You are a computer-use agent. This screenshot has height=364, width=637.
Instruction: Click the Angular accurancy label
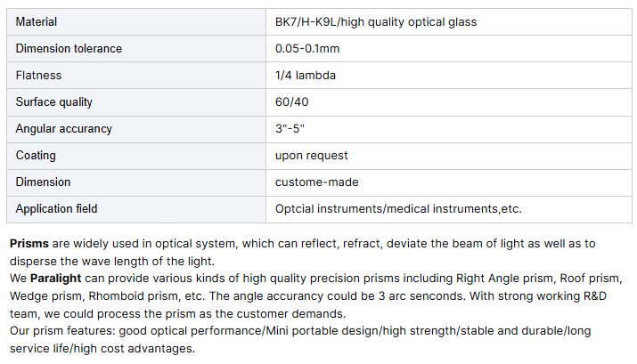click(64, 129)
